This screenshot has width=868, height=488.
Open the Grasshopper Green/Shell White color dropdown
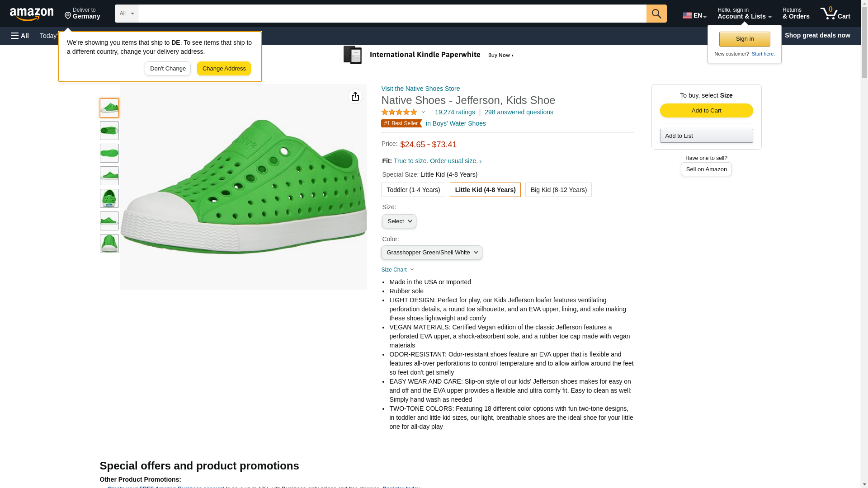pos(431,253)
